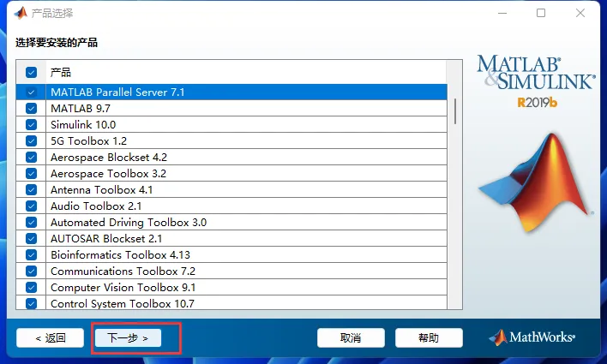Screen dimensions: 607x364
Task: Uncheck the Simulink 10.0 checkbox
Action: [x=32, y=124]
